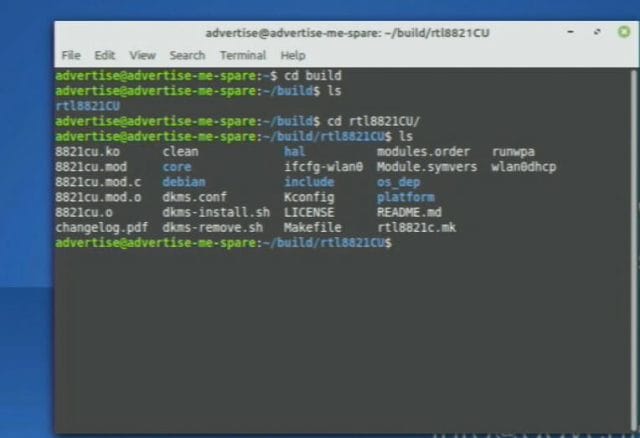Click the platform directory name
Screen dimensions: 640x438
click(x=406, y=198)
